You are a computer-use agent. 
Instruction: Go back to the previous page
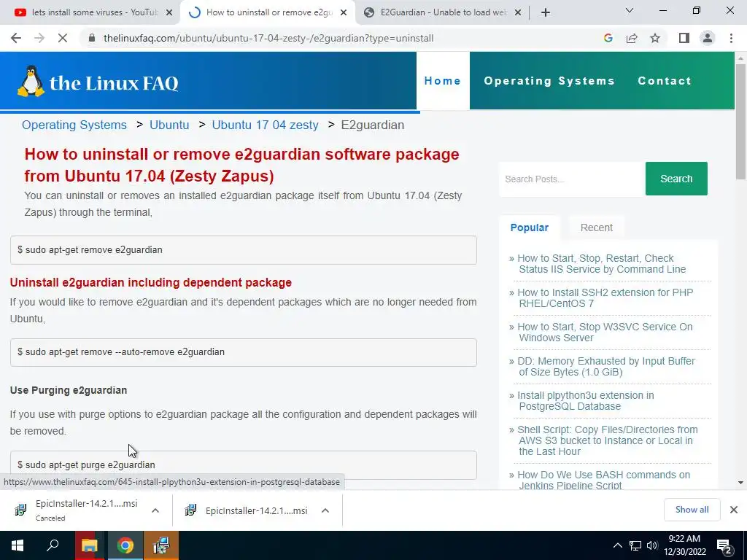coord(16,38)
